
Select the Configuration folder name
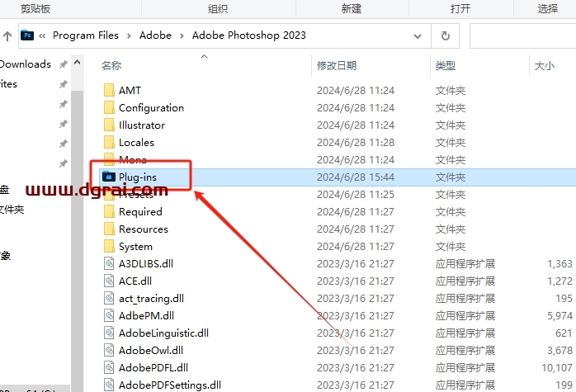pos(151,107)
